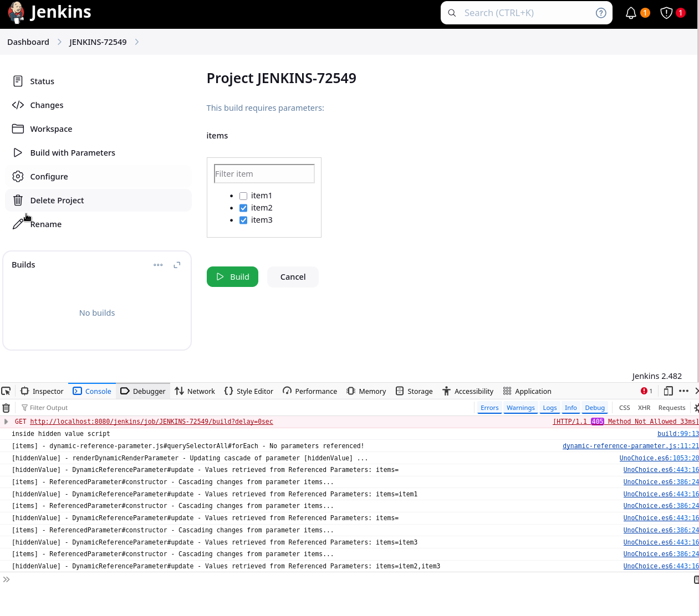
Task: Click log line 'inside hidden value script'
Action: (x=61, y=434)
